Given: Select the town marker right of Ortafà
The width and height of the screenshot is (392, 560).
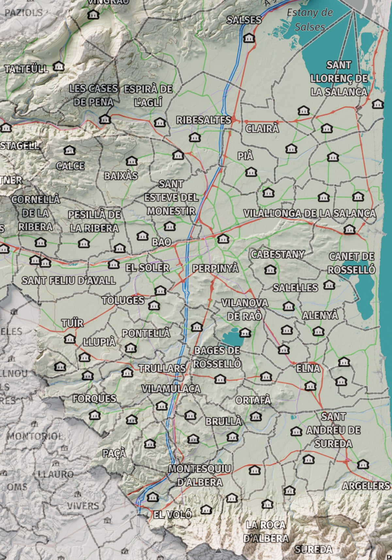Looking at the screenshot, I should click(x=256, y=417).
